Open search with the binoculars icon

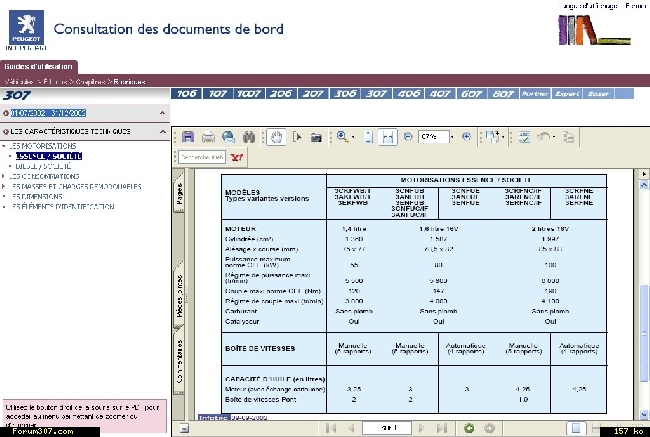(249, 137)
